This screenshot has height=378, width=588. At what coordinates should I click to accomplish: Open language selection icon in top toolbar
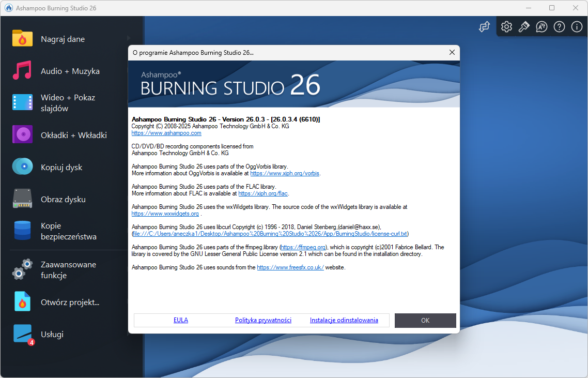[x=541, y=27]
